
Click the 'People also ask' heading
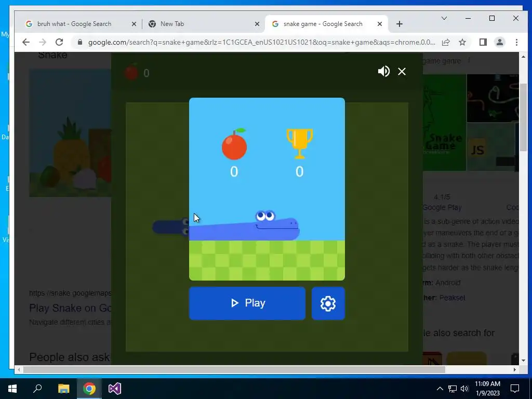[x=70, y=357]
